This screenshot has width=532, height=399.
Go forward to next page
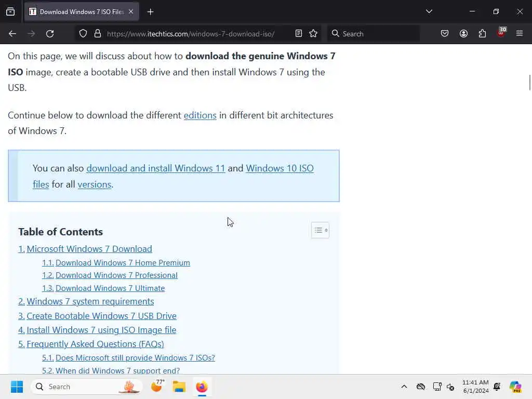31,34
